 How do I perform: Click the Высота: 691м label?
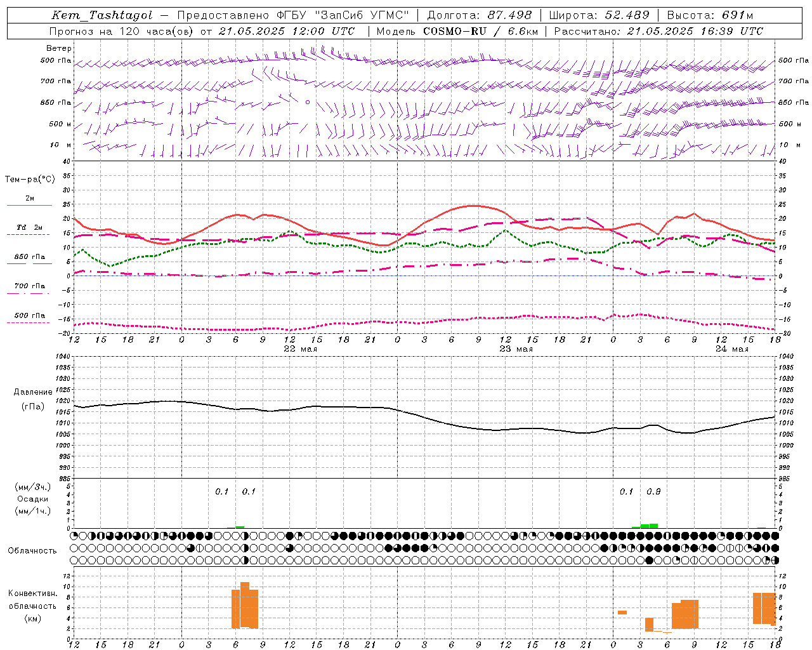click(x=710, y=15)
